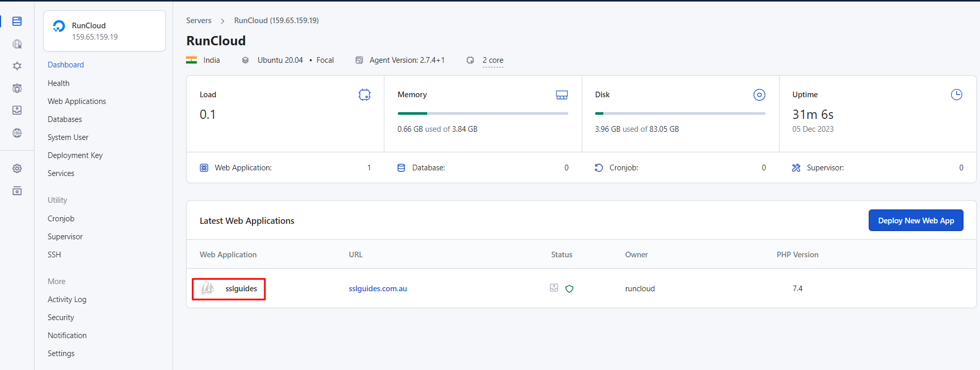Open Deployment Key in the sidebar
980x370 pixels.
[75, 155]
